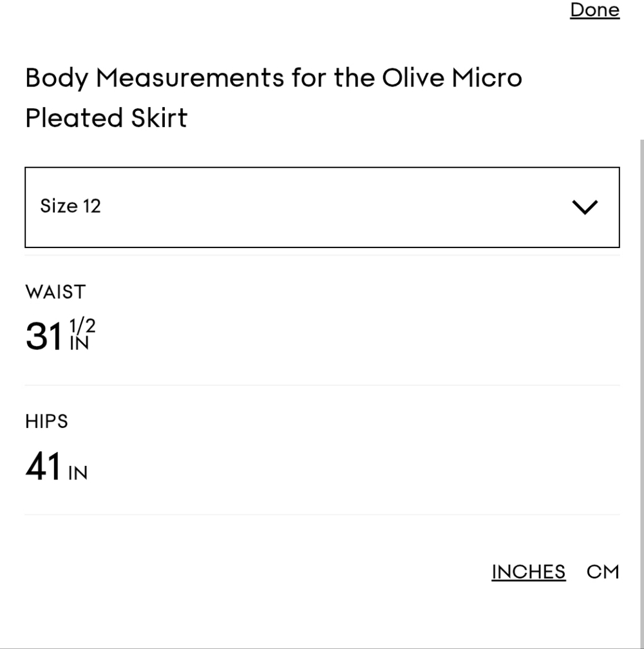Screen dimensions: 644x649
Task: Open the Size 12 dropdown
Action: [x=322, y=207]
